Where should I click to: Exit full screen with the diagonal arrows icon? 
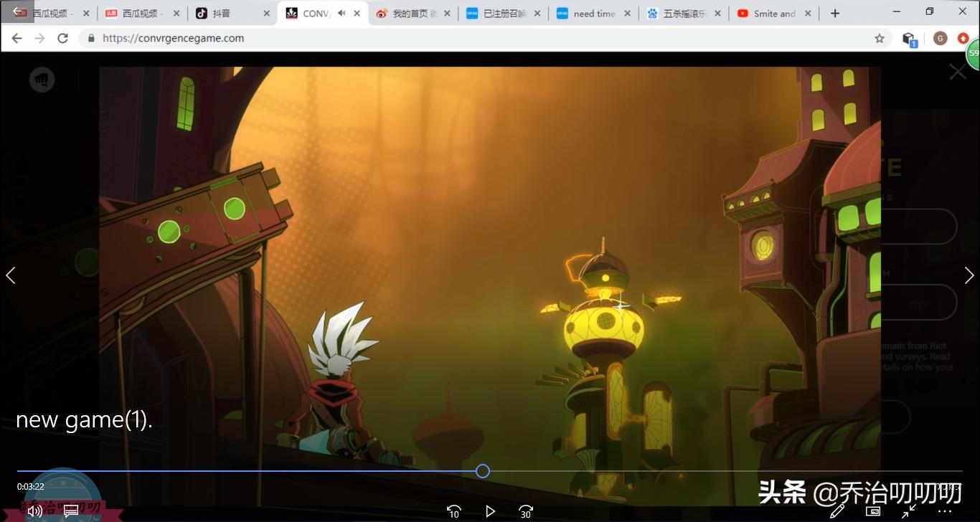[908, 511]
